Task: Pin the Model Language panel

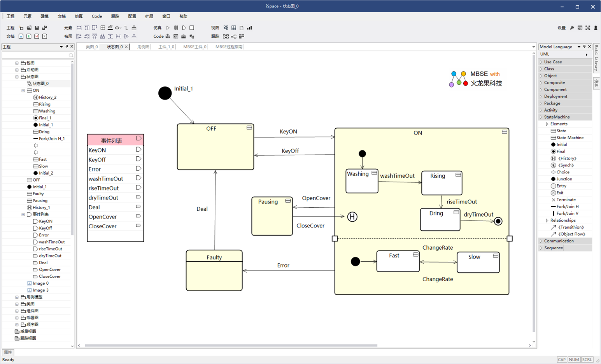Action: [584, 47]
